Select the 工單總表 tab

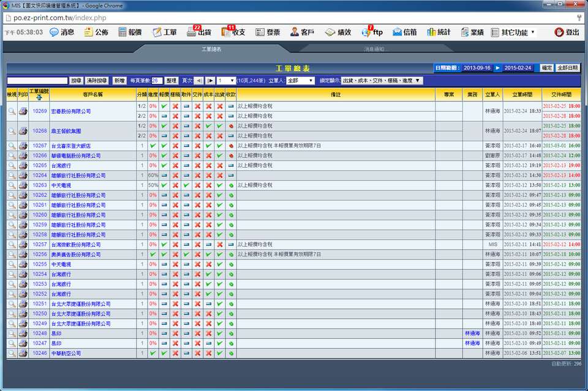click(211, 49)
